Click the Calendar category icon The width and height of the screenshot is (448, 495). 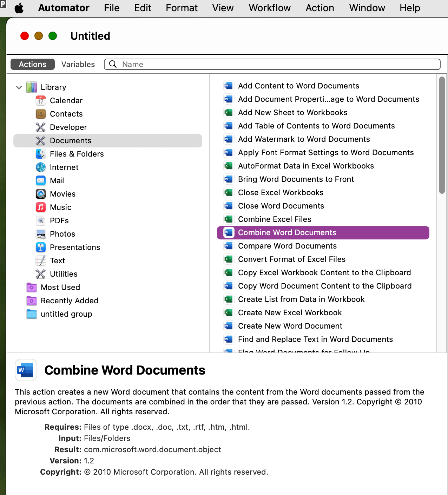(41, 101)
